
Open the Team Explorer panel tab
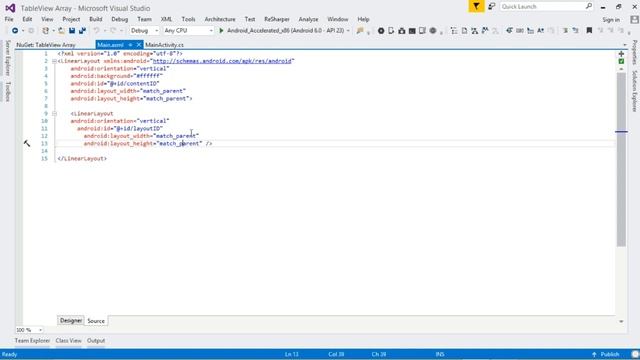click(x=32, y=340)
